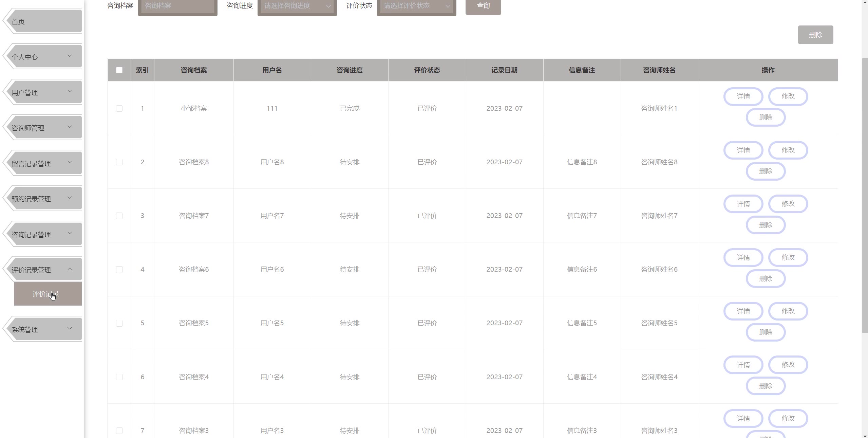Check the select-all checkbox in table header
This screenshot has width=868, height=438.
click(x=119, y=70)
